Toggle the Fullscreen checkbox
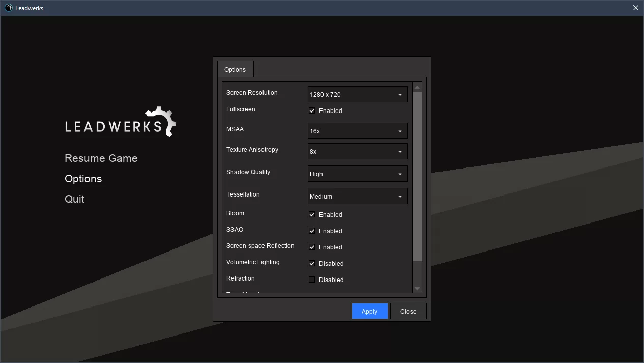 click(312, 111)
